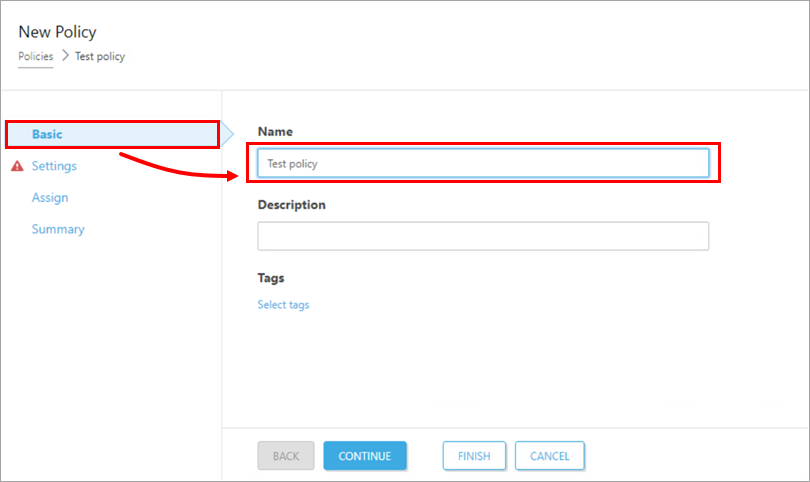Click the Name field label
Viewport: 810px width, 482px height.
tap(275, 131)
